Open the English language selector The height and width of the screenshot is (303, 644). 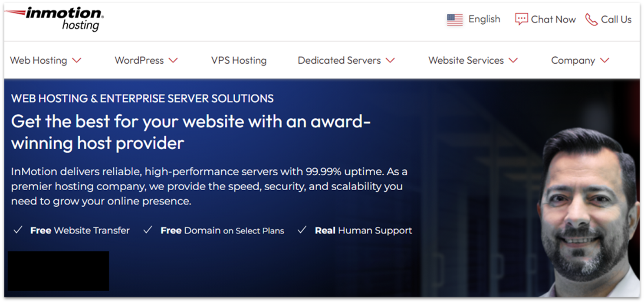tap(484, 19)
